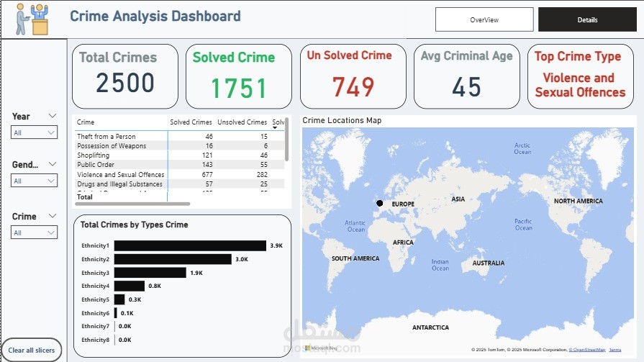This screenshot has width=644, height=362.
Task: Collapse the Gender slicer chevron
Action: click(52, 164)
